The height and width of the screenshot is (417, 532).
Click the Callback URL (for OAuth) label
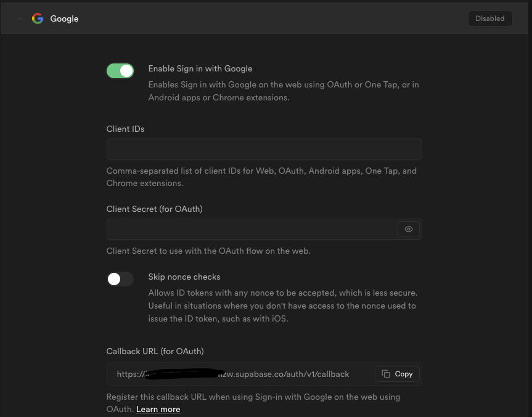(155, 351)
